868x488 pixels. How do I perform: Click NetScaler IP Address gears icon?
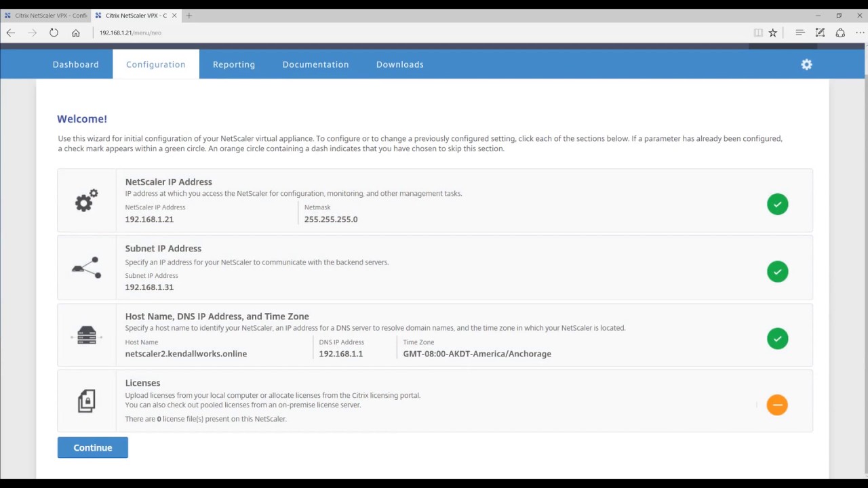pos(87,201)
